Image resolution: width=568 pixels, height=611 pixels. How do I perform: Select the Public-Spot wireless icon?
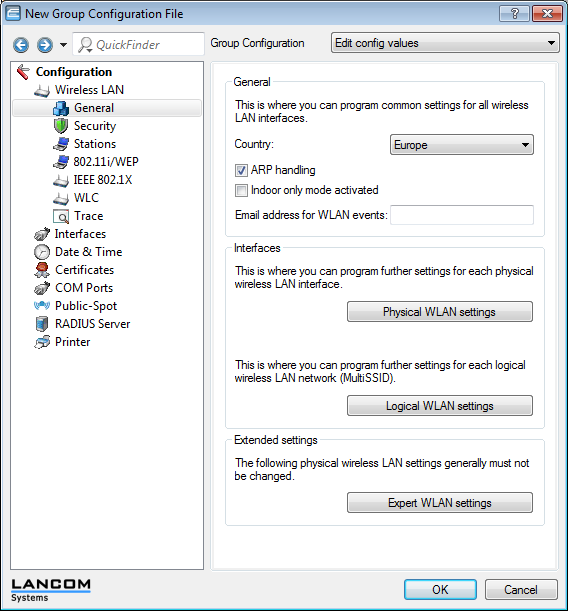[x=42, y=306]
